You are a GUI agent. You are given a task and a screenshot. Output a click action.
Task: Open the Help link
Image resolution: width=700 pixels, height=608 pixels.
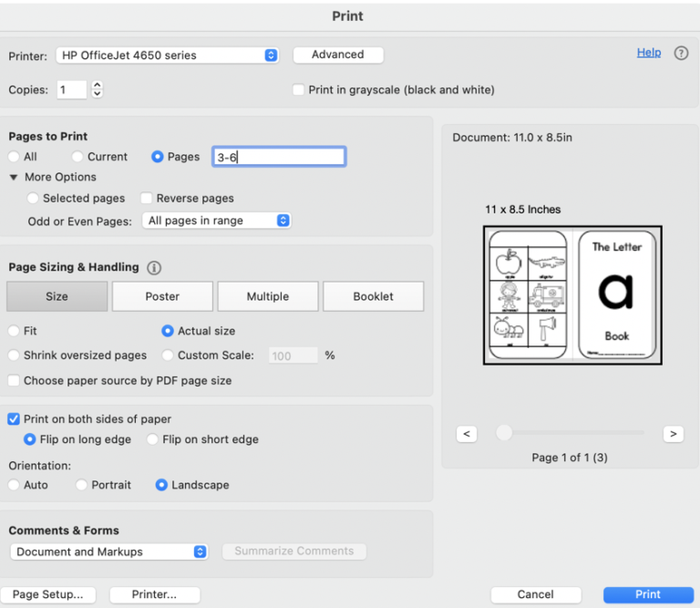[x=649, y=53]
